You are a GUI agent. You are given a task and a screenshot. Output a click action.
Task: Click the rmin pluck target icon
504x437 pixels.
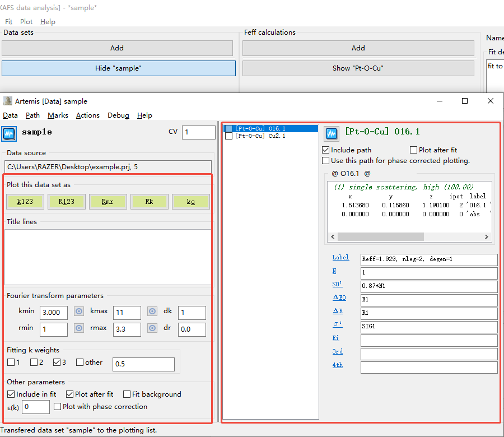(x=79, y=329)
